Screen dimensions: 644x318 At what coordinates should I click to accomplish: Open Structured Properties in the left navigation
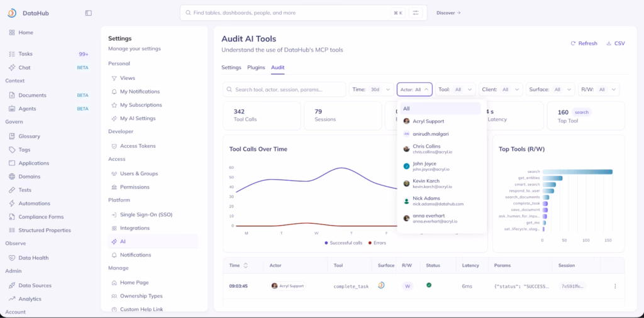pyautogui.click(x=45, y=230)
